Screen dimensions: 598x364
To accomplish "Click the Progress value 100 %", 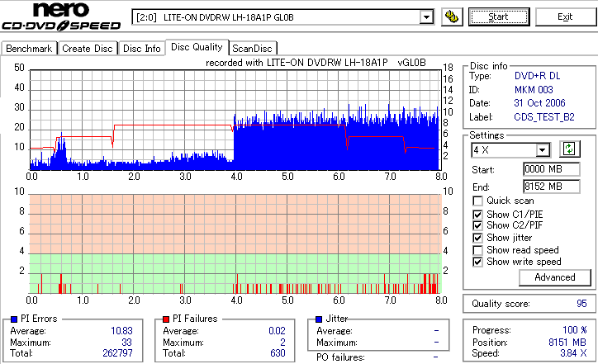I will 575,330.
